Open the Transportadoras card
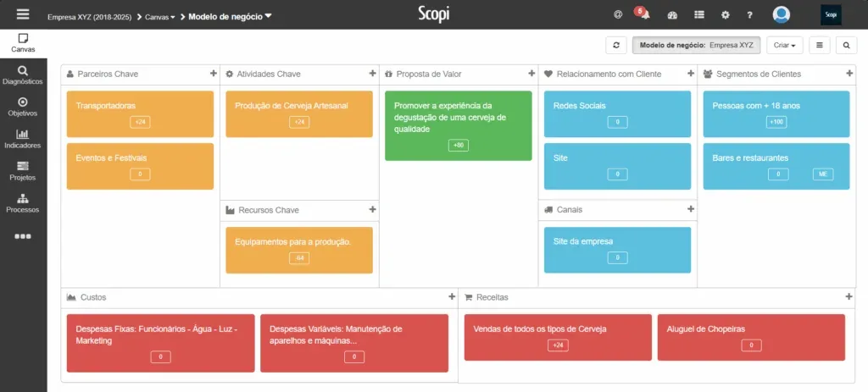The height and width of the screenshot is (392, 868). tap(140, 114)
